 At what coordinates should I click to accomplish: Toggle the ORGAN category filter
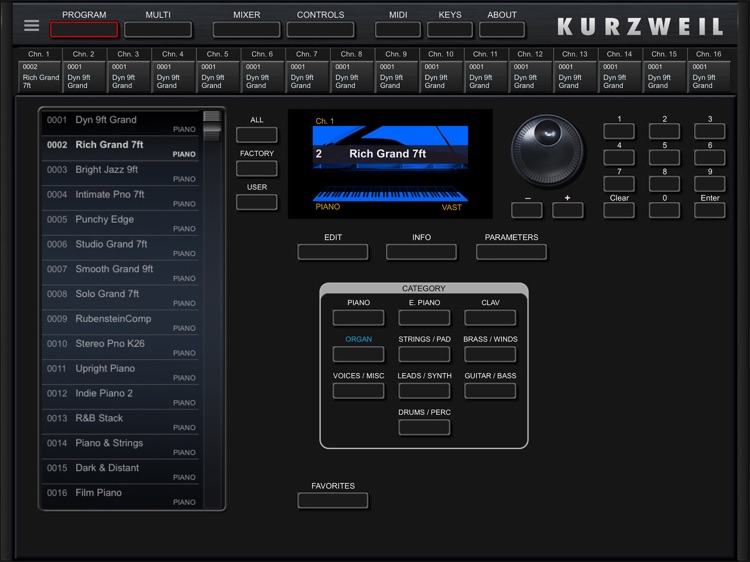pos(358,354)
